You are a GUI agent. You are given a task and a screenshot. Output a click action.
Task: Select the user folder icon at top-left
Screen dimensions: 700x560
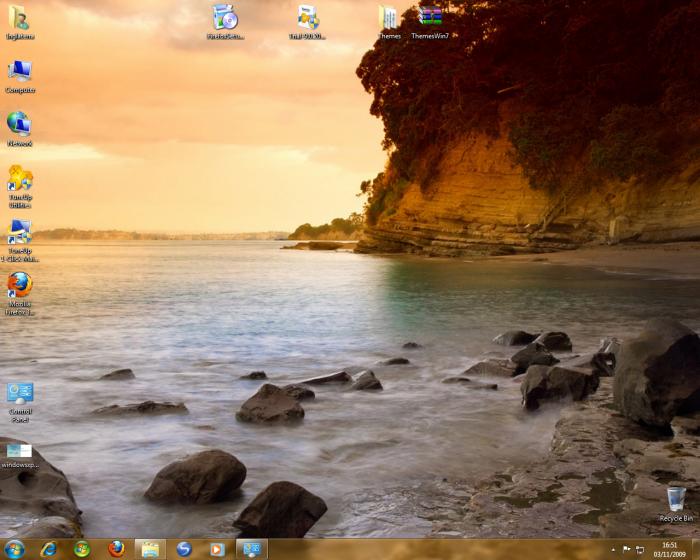(19, 18)
